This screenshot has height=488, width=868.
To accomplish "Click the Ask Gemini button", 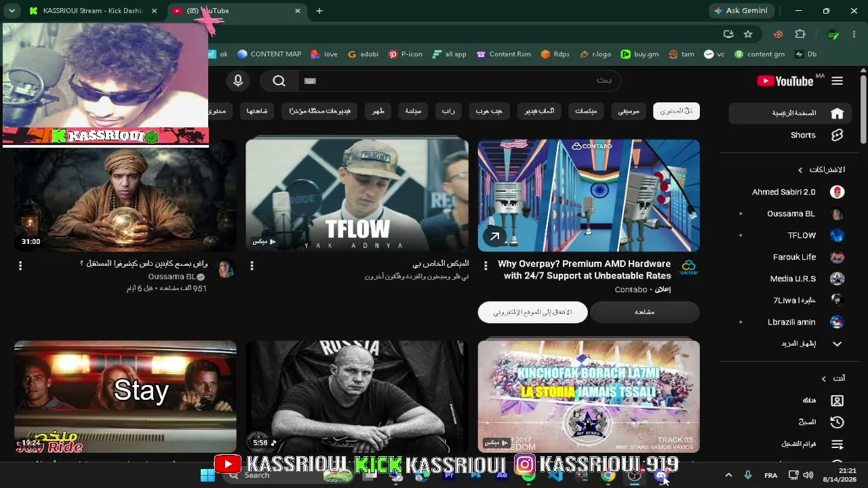I will (x=741, y=11).
